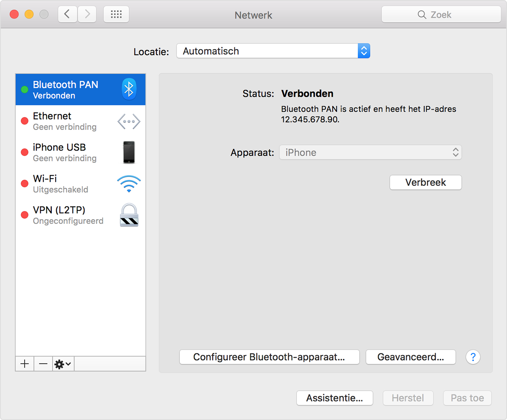The width and height of the screenshot is (507, 420).
Task: Click the green status dot of Bluetooth PAN
Action: click(x=24, y=89)
